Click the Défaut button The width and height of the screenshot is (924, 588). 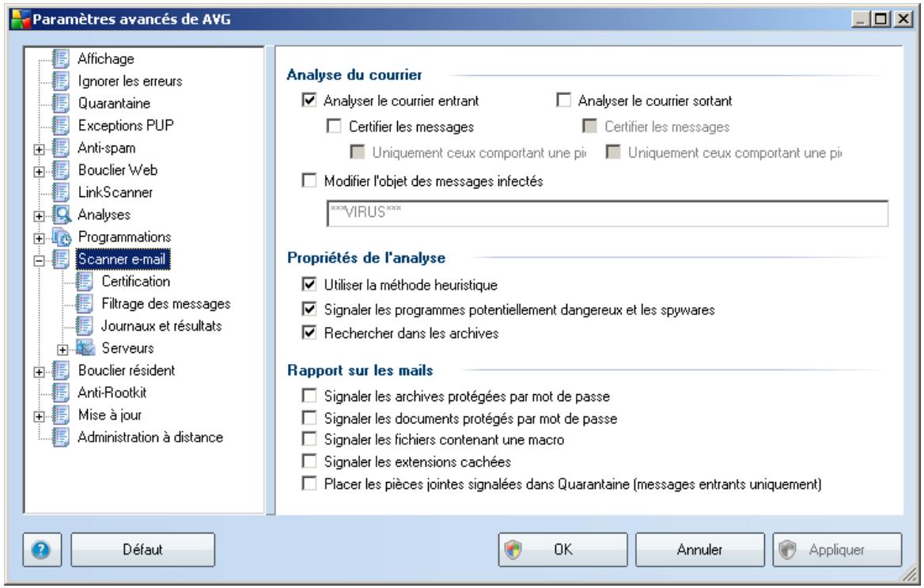click(x=142, y=550)
